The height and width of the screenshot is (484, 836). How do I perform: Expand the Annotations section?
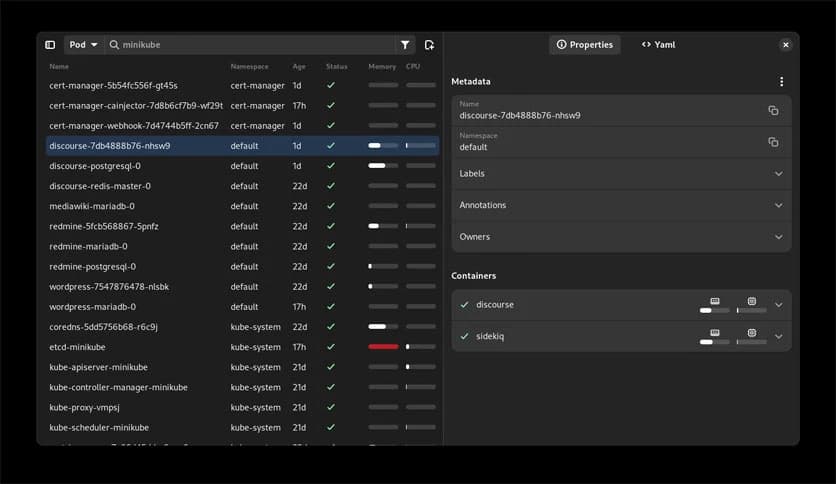point(621,205)
